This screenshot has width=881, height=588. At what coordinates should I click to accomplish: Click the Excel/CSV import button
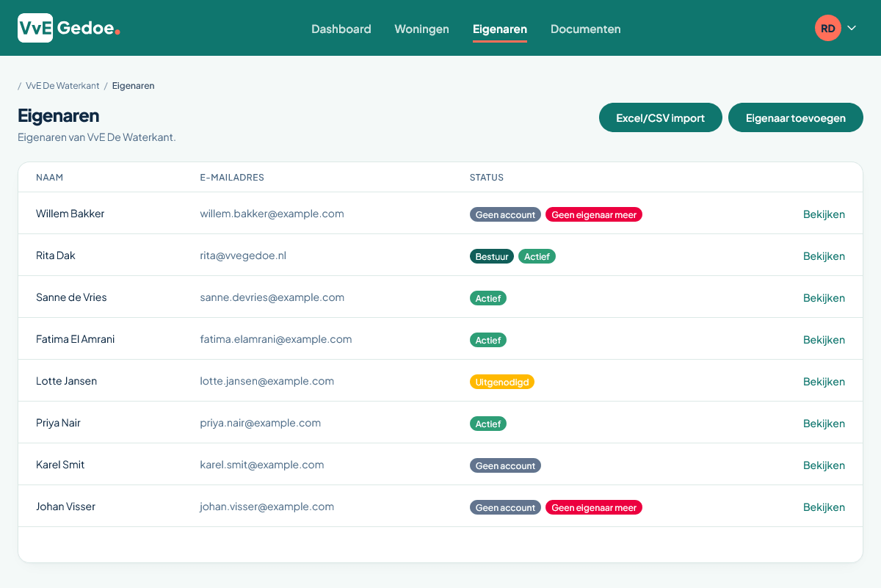click(x=661, y=117)
